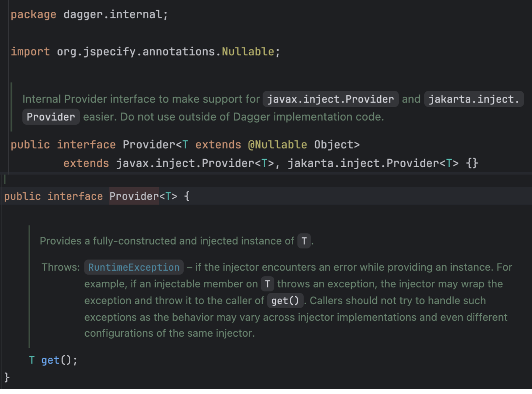Screen dimensions: 532x394
Task: Click the 'RuntimeException' link in the Throws section
Action: pyautogui.click(x=134, y=267)
